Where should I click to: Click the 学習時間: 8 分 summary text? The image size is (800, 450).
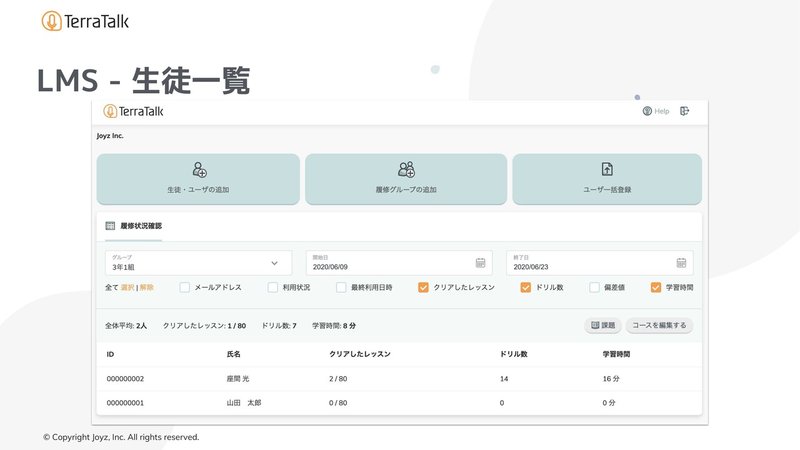click(x=334, y=326)
